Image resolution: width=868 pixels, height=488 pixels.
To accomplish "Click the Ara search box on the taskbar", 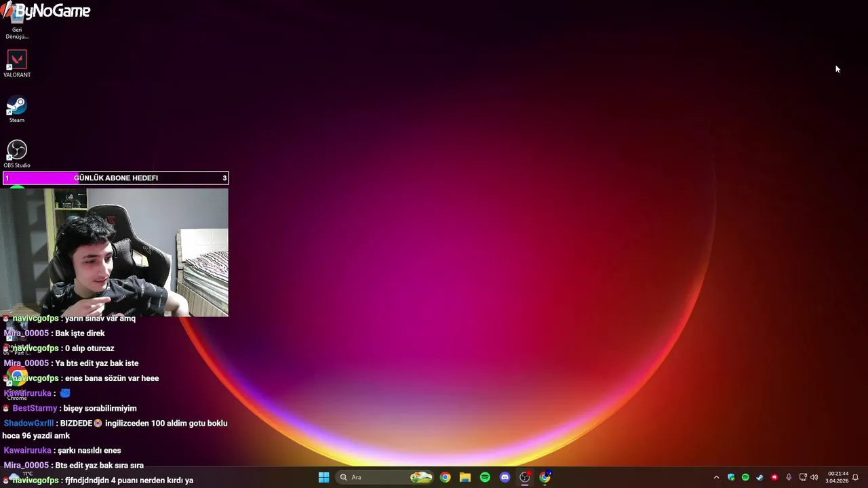I will pyautogui.click(x=385, y=477).
